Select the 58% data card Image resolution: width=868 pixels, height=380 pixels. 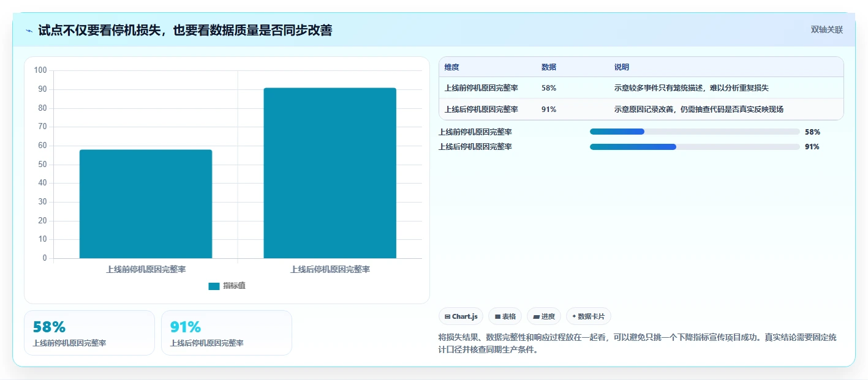pos(89,333)
